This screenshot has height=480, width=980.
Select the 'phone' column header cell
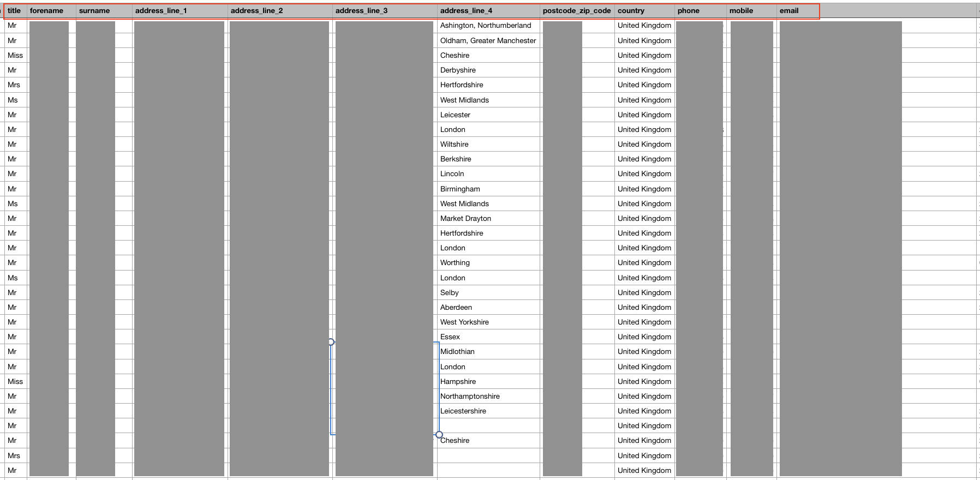701,11
